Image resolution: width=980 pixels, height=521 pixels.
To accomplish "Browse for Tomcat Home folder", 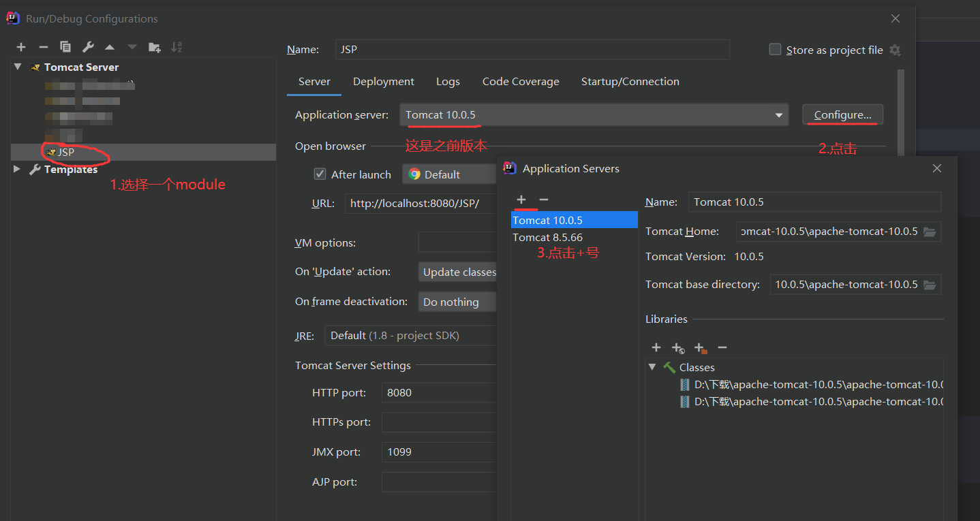I will pyautogui.click(x=930, y=232).
